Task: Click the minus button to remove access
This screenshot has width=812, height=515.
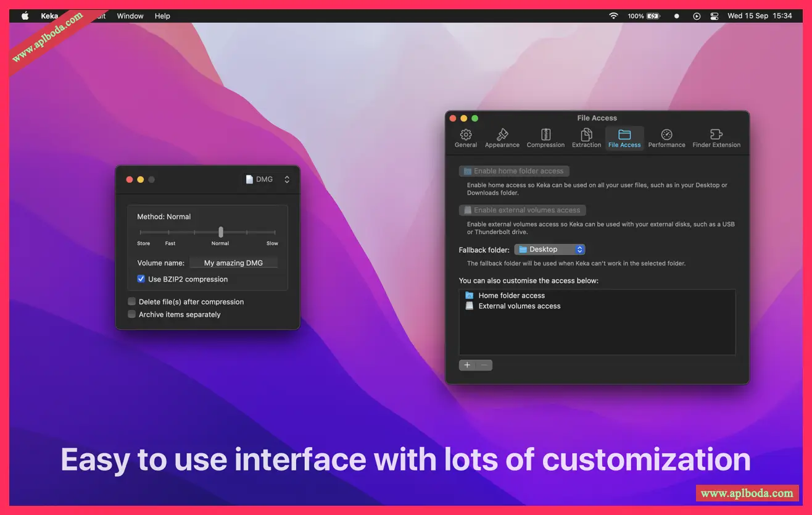Action: click(484, 365)
